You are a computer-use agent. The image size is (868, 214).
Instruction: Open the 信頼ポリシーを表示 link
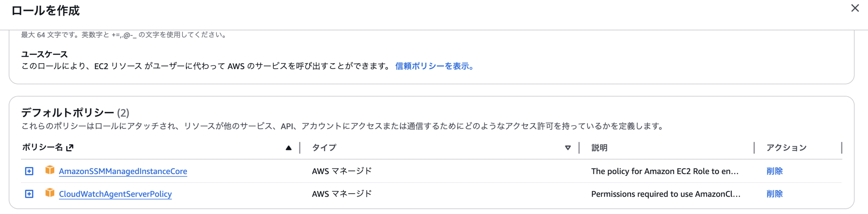pos(434,66)
